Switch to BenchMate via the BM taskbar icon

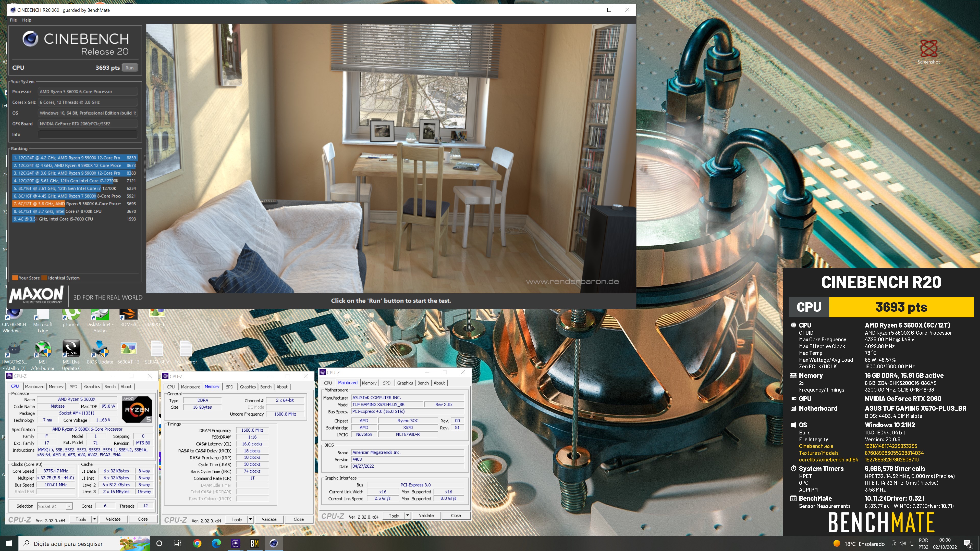coord(254,543)
